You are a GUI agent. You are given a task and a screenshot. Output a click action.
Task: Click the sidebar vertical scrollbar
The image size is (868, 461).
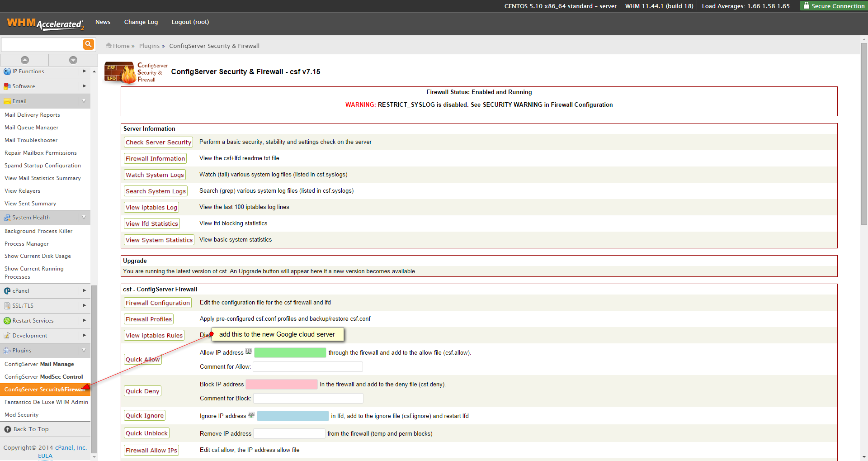click(94, 369)
